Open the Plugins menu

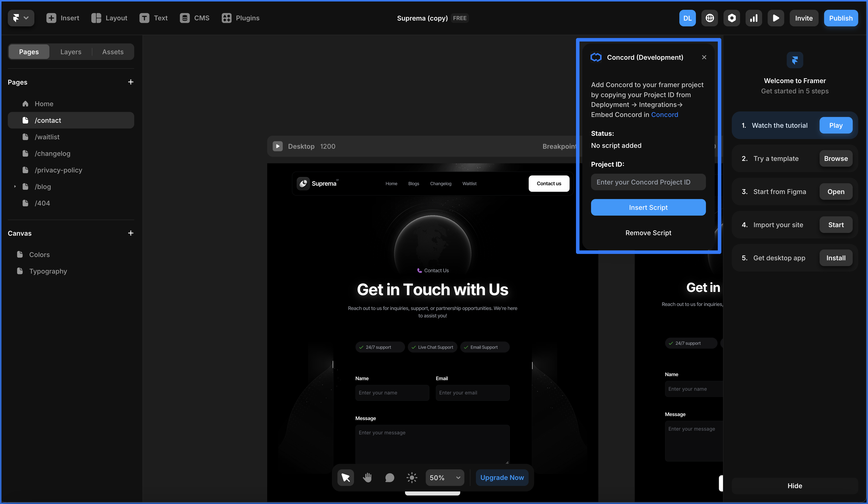pyautogui.click(x=240, y=18)
